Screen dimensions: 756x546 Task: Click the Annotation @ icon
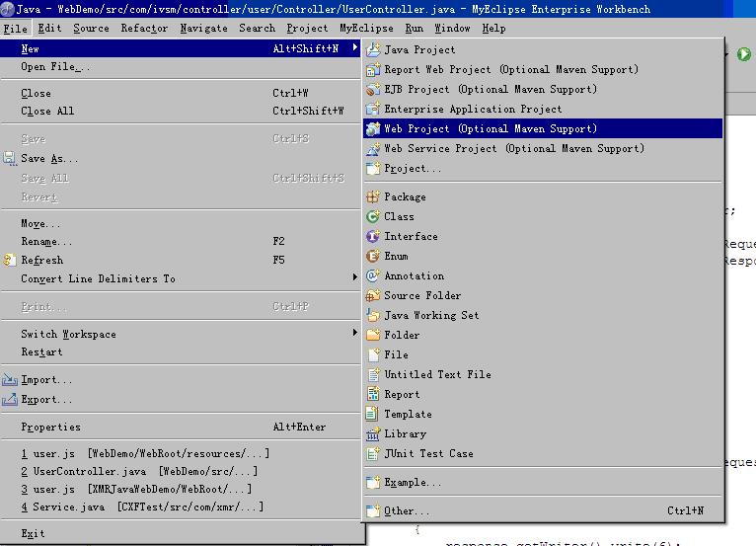(x=373, y=275)
